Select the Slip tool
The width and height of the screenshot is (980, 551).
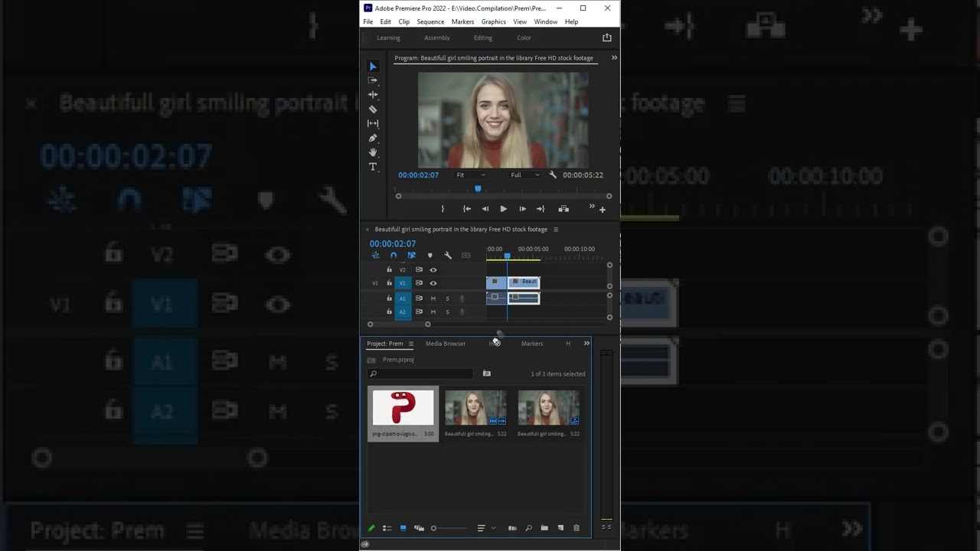[x=373, y=123]
